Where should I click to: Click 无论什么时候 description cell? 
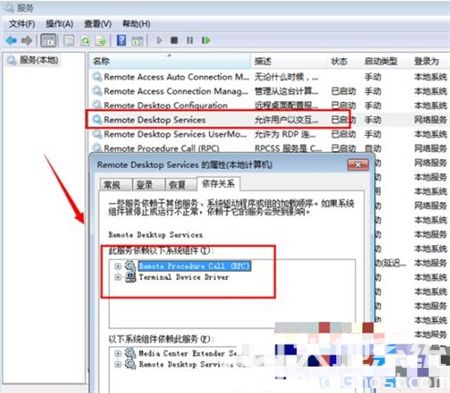point(286,77)
